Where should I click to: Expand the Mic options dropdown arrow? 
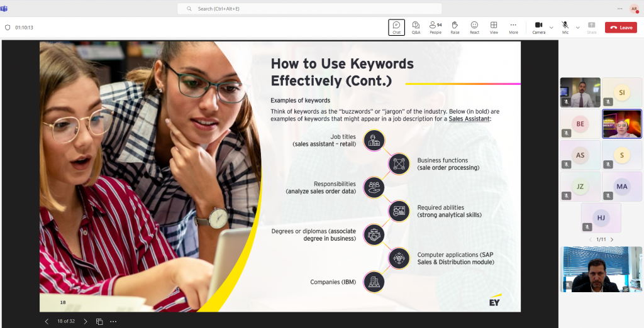pyautogui.click(x=578, y=28)
